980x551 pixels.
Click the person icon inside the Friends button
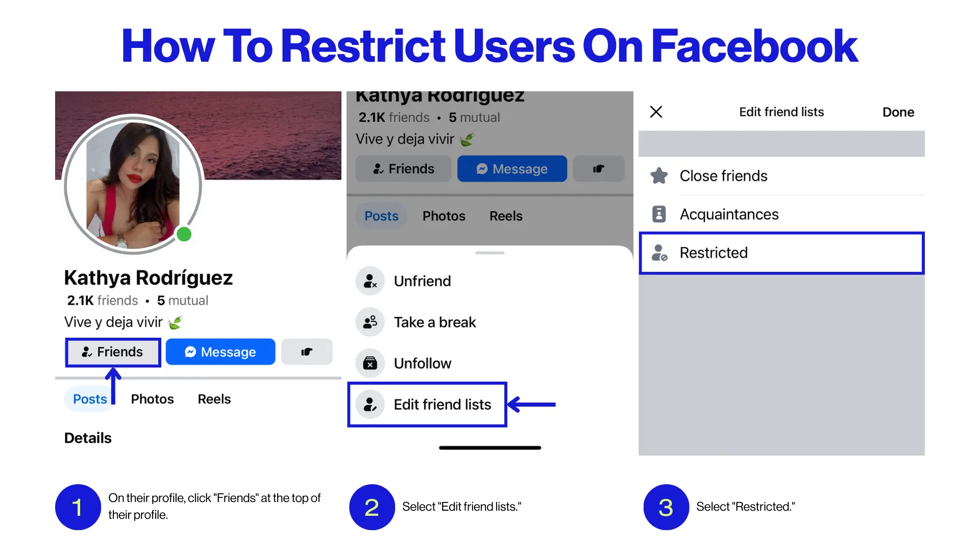coord(85,352)
